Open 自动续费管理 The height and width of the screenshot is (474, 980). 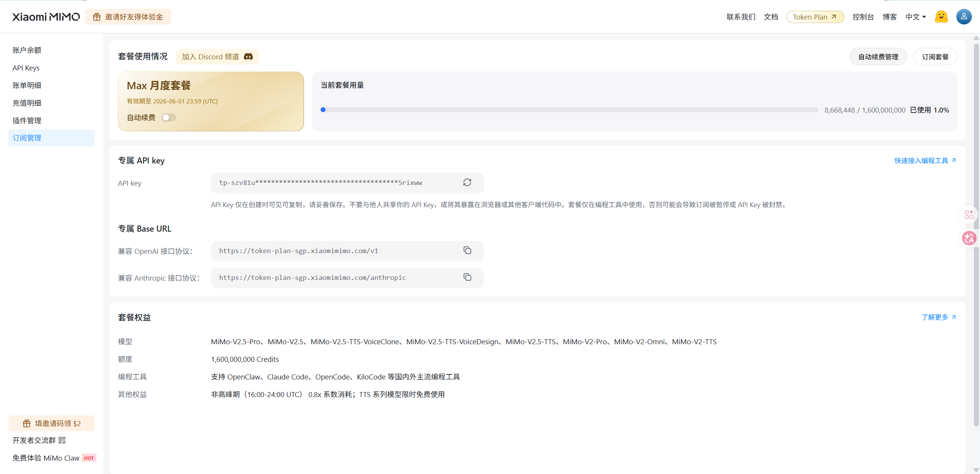pos(878,57)
